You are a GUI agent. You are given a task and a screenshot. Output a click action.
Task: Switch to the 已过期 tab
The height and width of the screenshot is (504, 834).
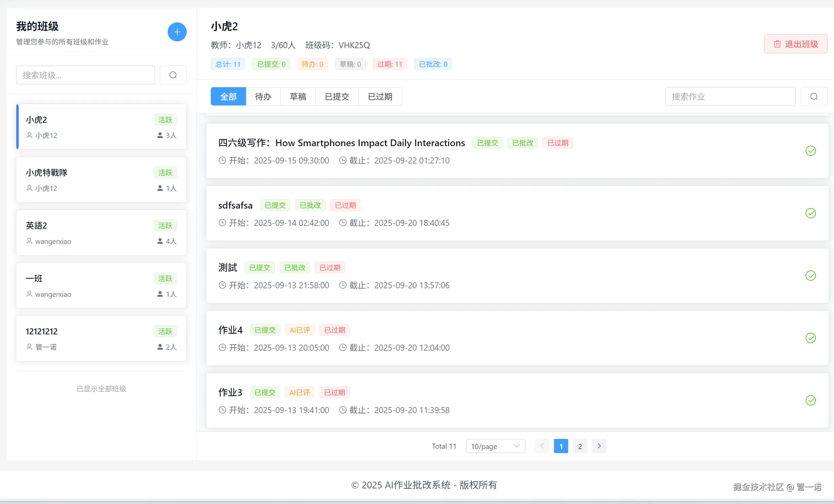380,97
